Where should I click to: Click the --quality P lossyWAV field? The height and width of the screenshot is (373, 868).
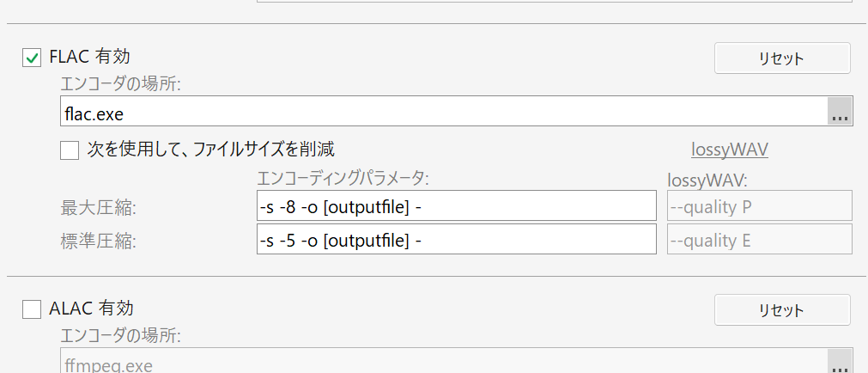[759, 206]
